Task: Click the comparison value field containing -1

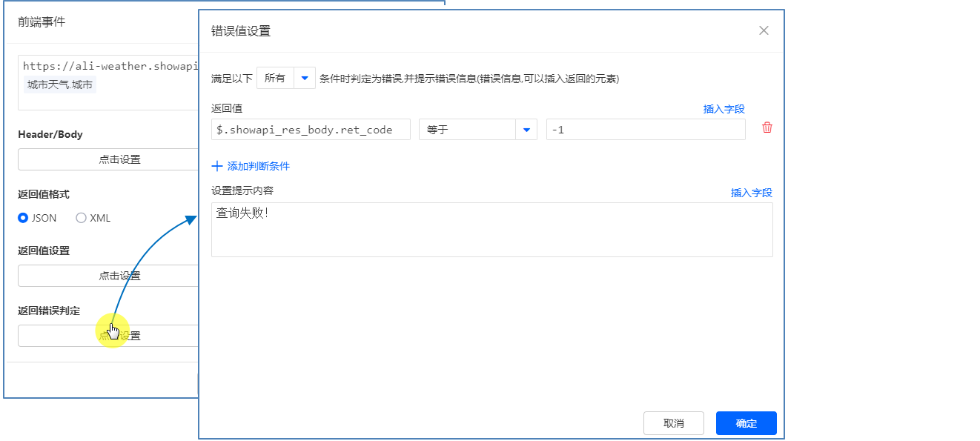Action: (x=645, y=130)
